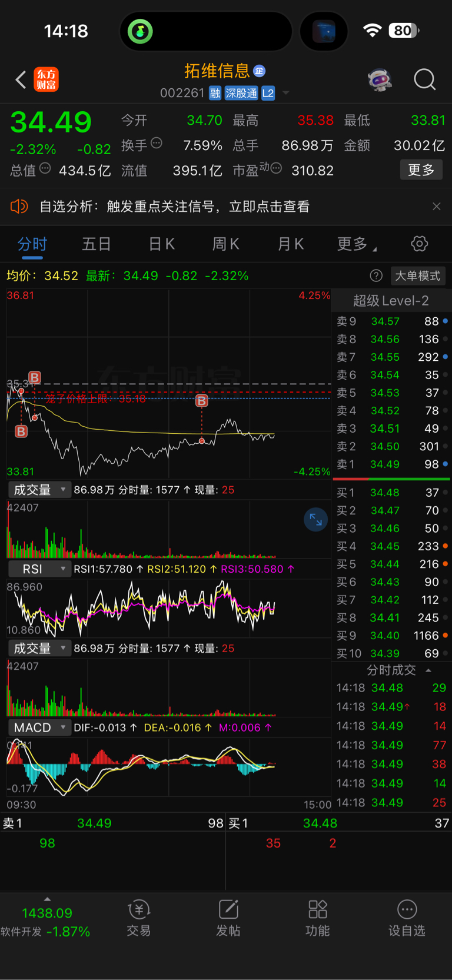The image size is (452, 980).
Task: Open the 功能 functions icon
Action: [x=317, y=918]
